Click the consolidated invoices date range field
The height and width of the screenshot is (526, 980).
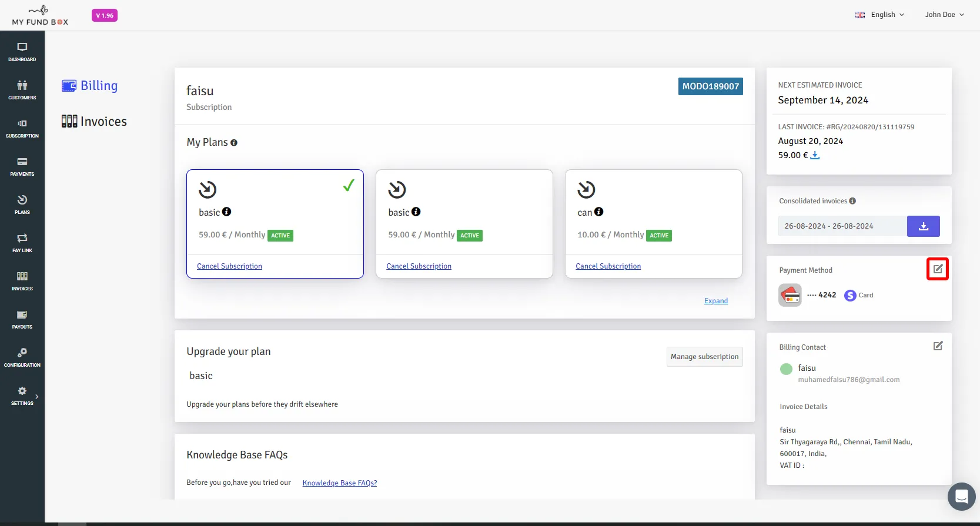pyautogui.click(x=842, y=226)
